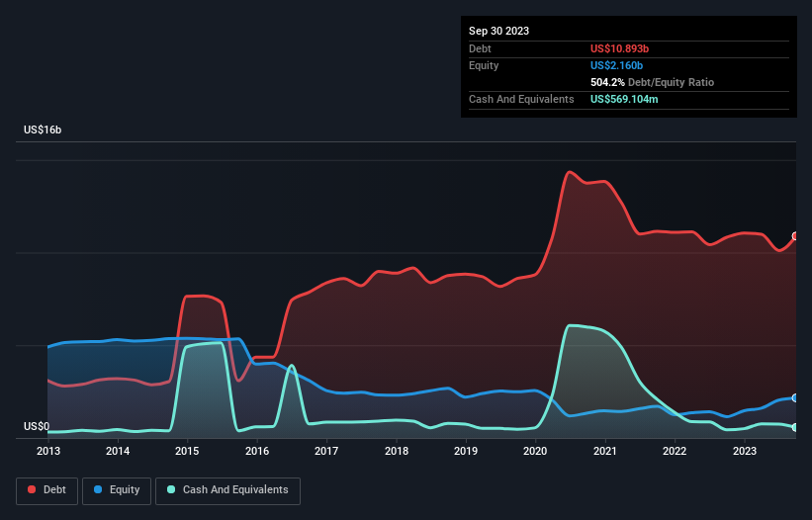
Task: Click the 2013 x-axis label
Action: tap(48, 451)
